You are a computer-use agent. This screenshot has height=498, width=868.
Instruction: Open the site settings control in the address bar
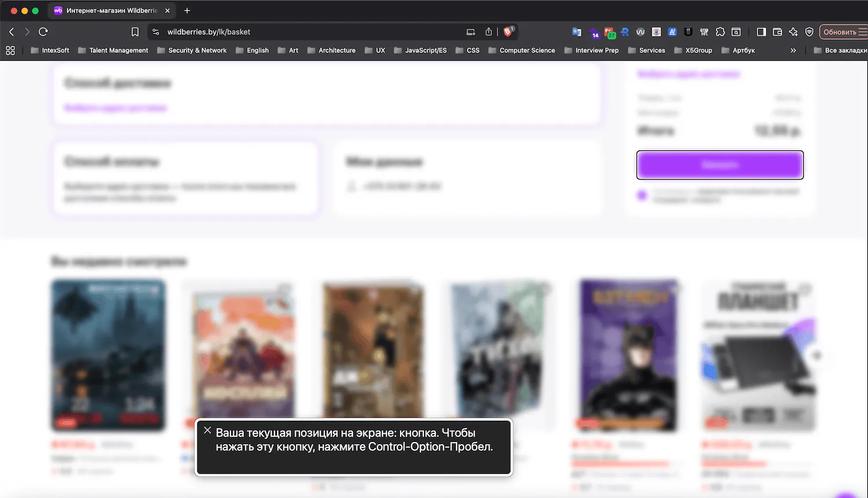(x=156, y=32)
